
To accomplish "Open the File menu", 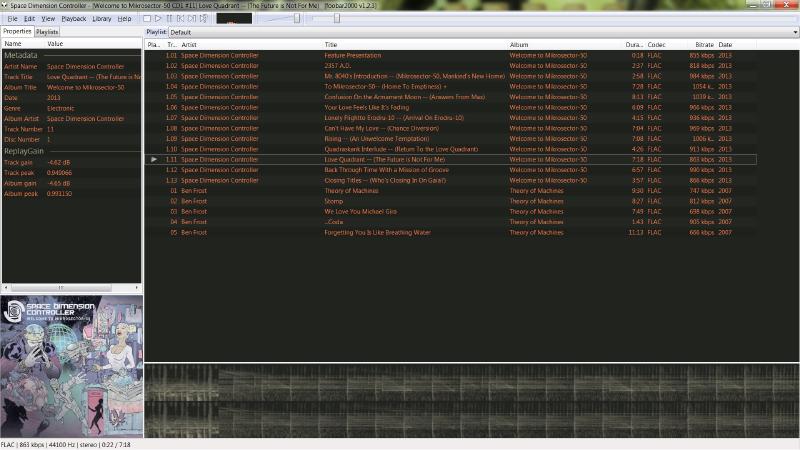I will 12,19.
